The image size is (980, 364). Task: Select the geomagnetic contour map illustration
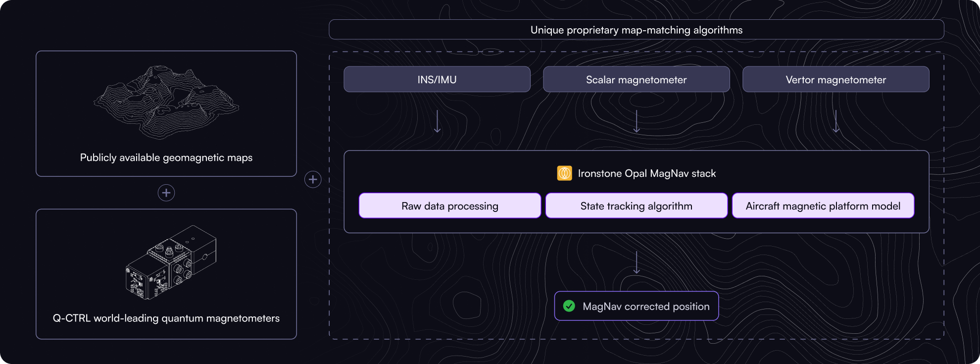166,102
